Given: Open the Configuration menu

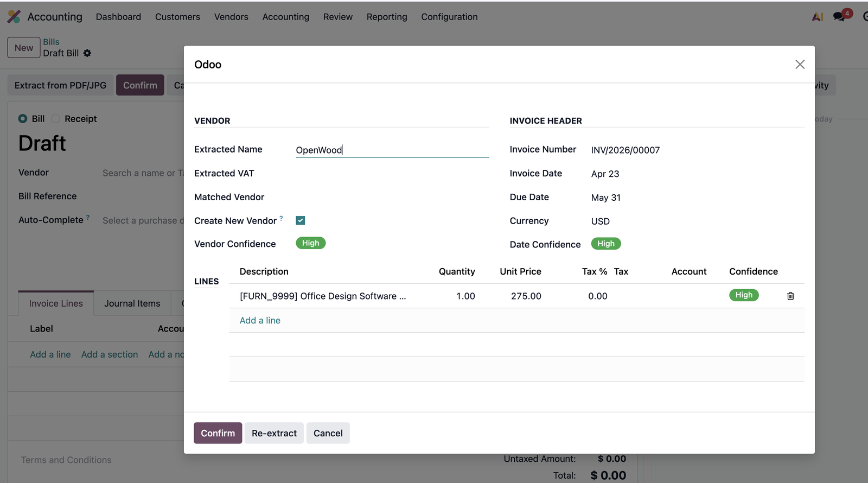Looking at the screenshot, I should click(449, 17).
